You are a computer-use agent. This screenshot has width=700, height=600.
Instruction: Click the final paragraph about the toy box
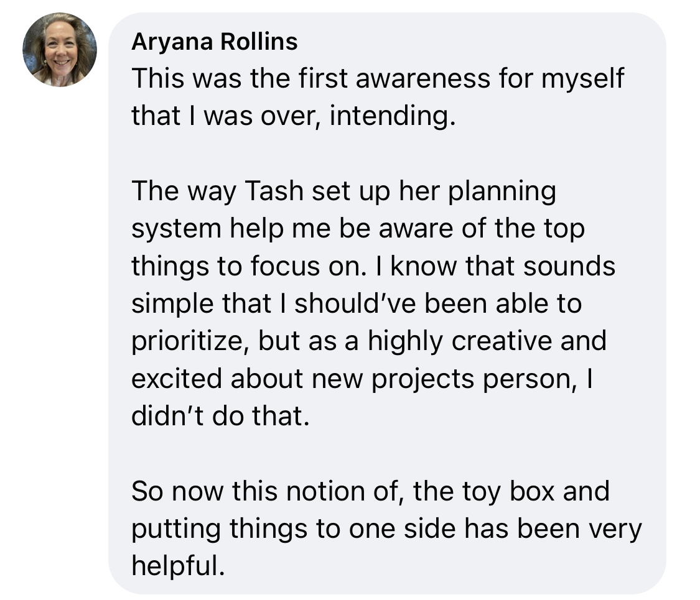pyautogui.click(x=386, y=528)
